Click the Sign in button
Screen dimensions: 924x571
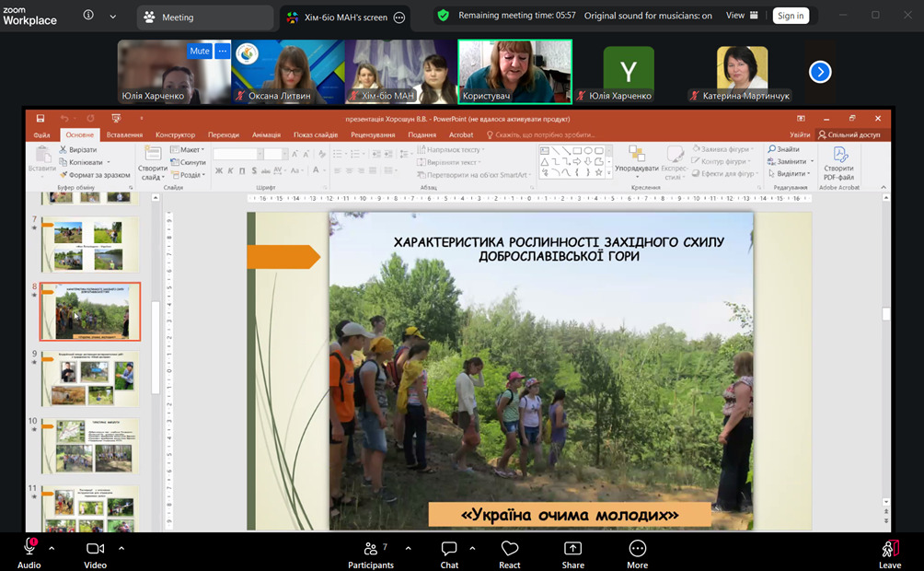(790, 16)
